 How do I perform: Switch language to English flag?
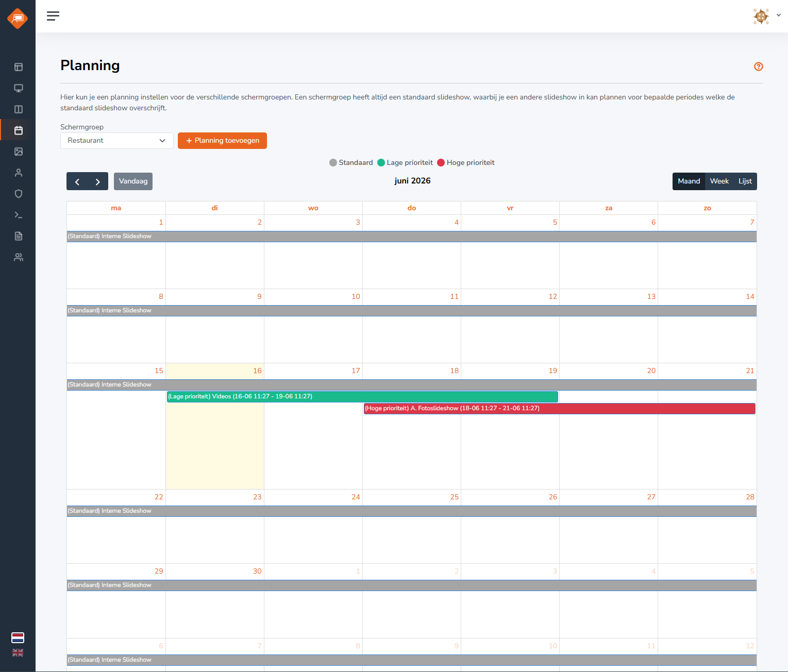pos(18,653)
